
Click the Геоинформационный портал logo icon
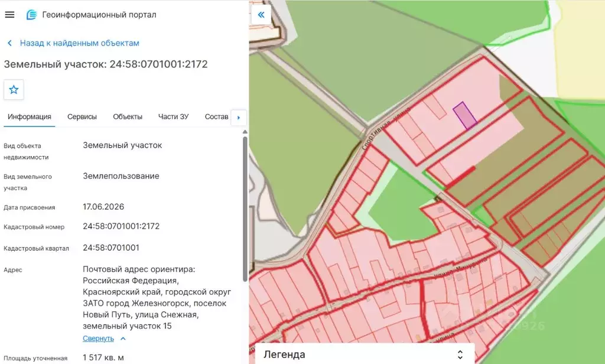pyautogui.click(x=31, y=15)
